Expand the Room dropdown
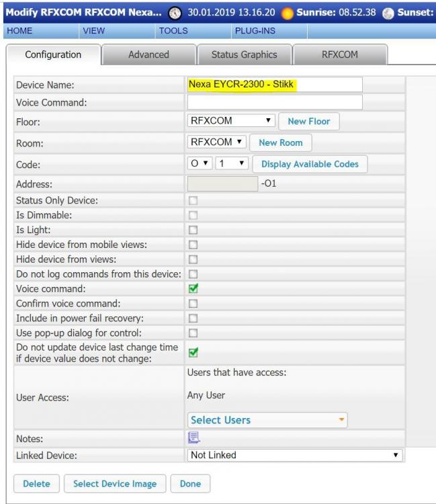 pos(218,142)
